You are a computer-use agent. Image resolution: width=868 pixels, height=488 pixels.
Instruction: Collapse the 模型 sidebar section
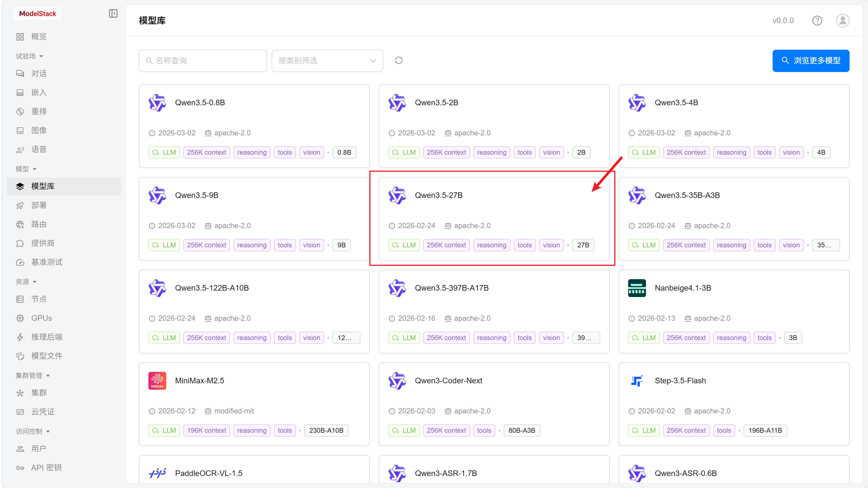26,169
